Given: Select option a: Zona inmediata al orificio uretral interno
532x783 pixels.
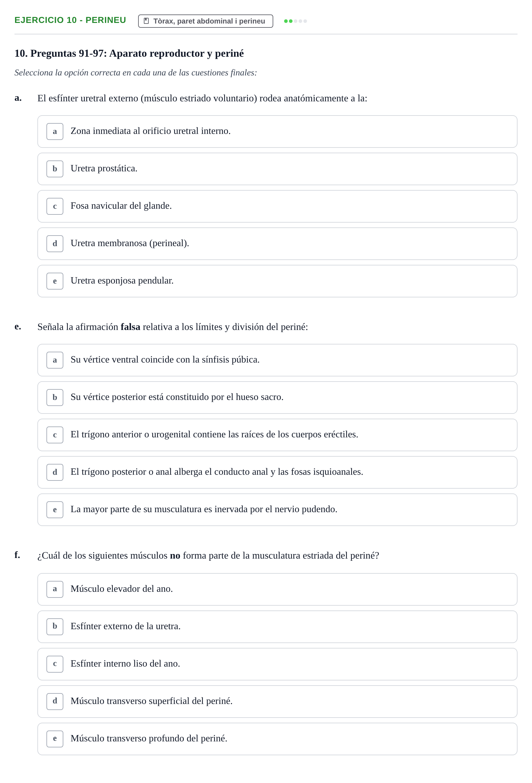Looking at the screenshot, I should (277, 132).
